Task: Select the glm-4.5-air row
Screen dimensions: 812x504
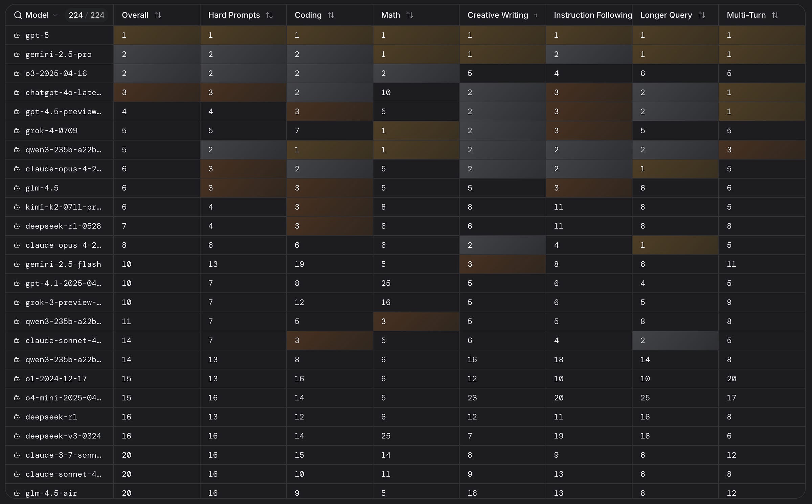Action: (51, 493)
